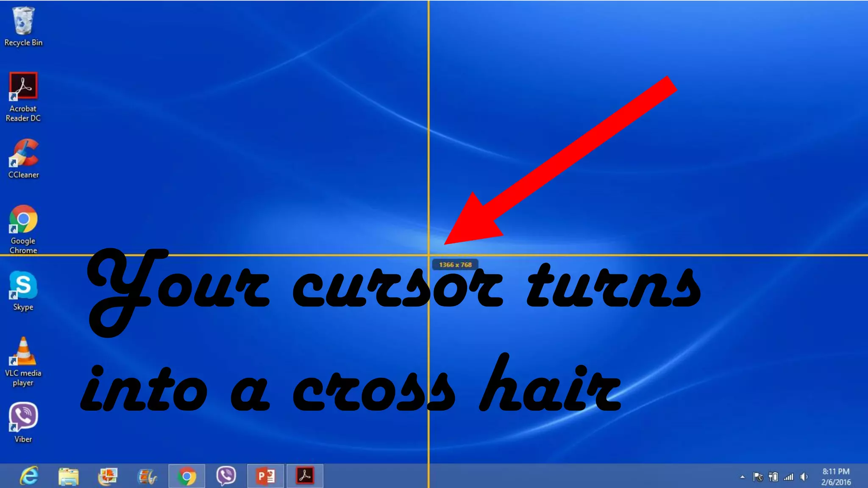This screenshot has height=488, width=868.
Task: Click the 1366 x 768 dimension label
Action: pos(455,265)
